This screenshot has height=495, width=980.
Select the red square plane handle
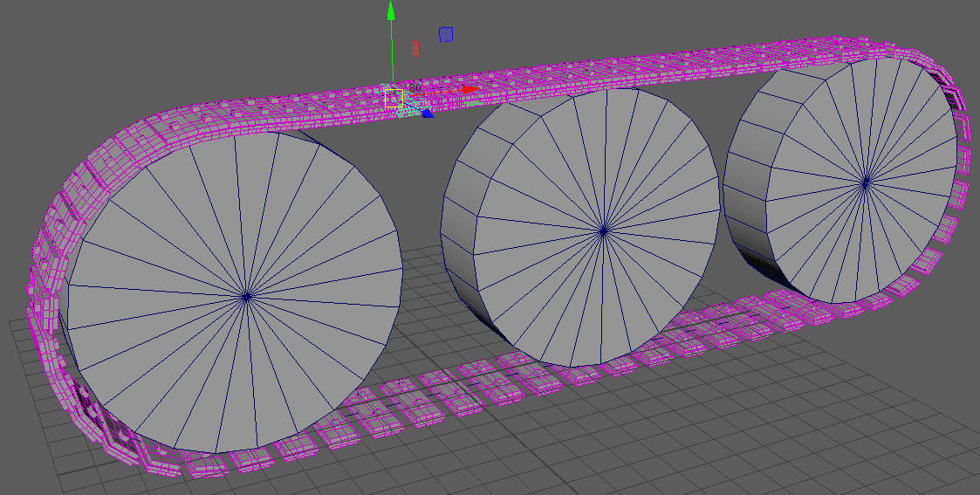(415, 49)
